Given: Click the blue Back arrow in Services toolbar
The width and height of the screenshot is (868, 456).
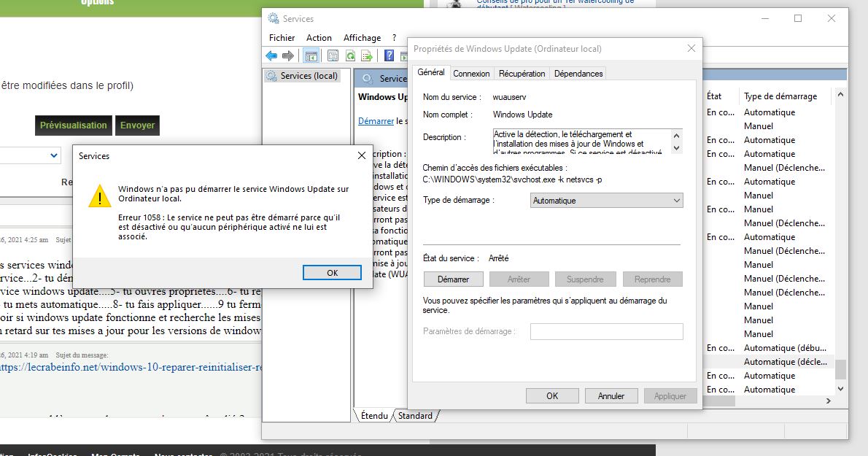Looking at the screenshot, I should tap(271, 55).
